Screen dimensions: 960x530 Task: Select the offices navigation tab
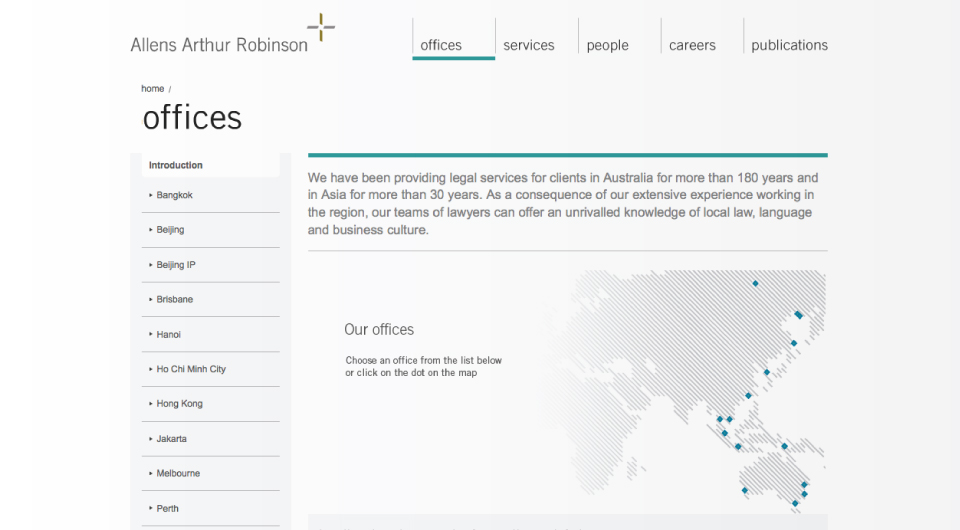coord(441,45)
